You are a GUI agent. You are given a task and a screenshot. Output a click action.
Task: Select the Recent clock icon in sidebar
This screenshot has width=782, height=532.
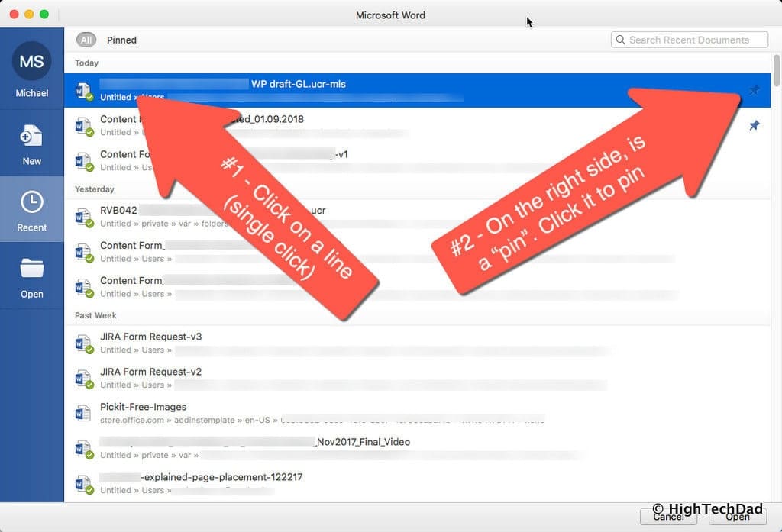coord(32,202)
